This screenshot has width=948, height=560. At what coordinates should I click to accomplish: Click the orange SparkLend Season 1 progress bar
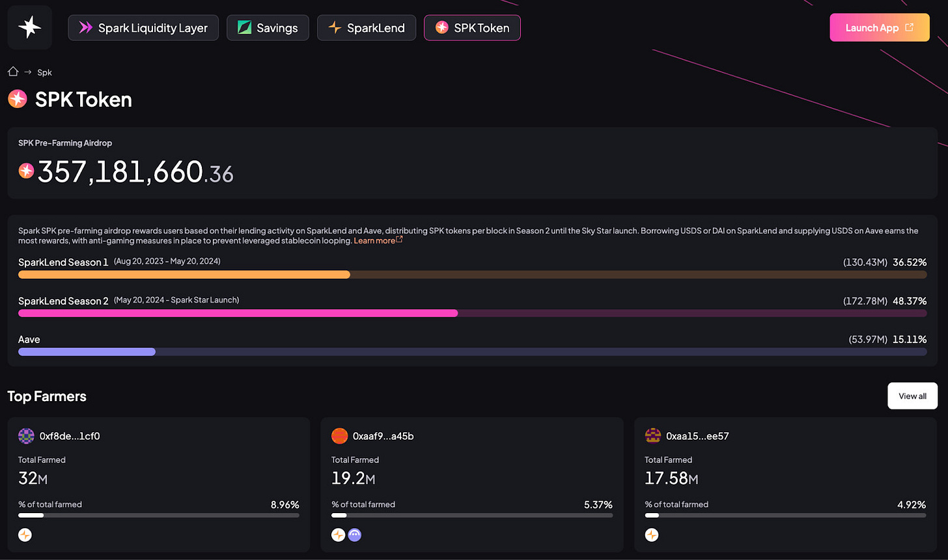click(x=184, y=275)
